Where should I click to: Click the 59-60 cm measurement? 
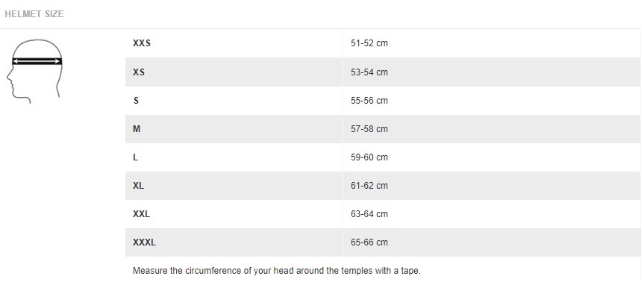click(369, 157)
